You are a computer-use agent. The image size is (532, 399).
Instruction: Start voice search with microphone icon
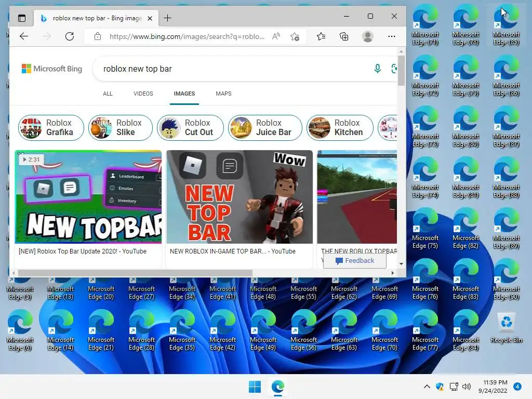377,69
